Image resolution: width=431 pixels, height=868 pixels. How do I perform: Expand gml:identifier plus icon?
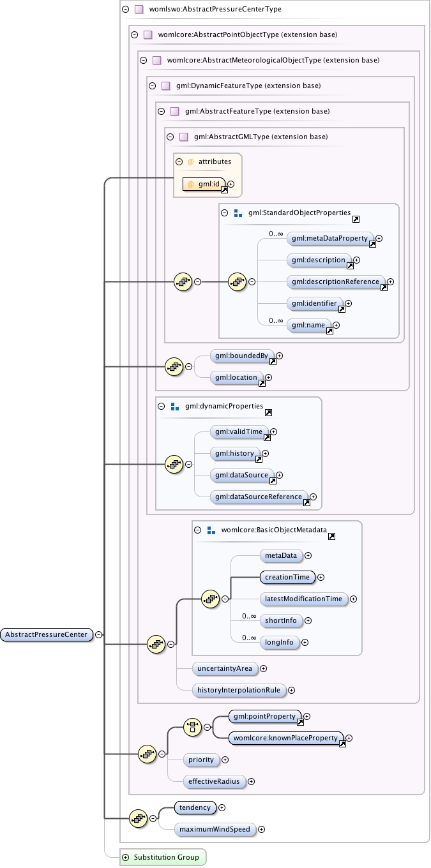tap(349, 303)
